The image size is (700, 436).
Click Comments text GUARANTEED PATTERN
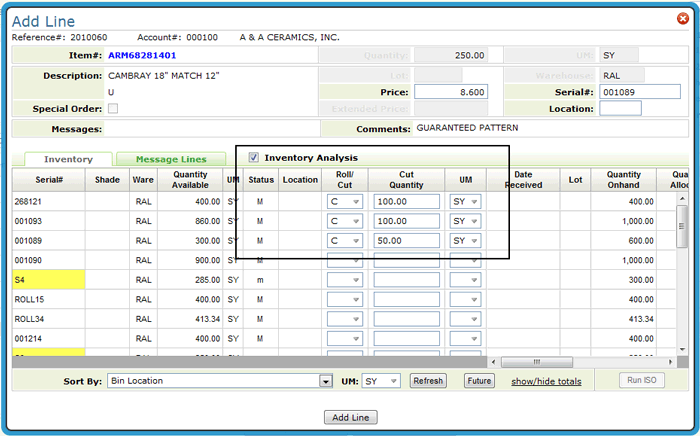pos(467,128)
